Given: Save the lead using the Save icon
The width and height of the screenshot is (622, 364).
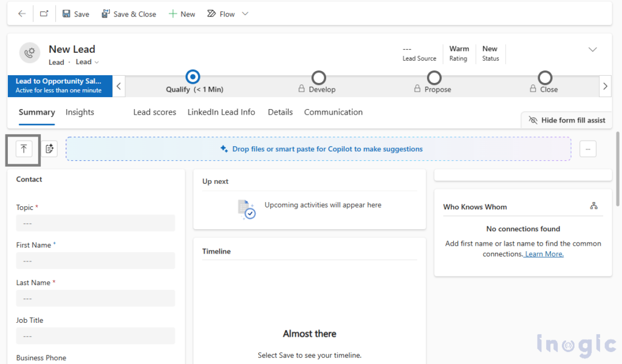Looking at the screenshot, I should [75, 13].
